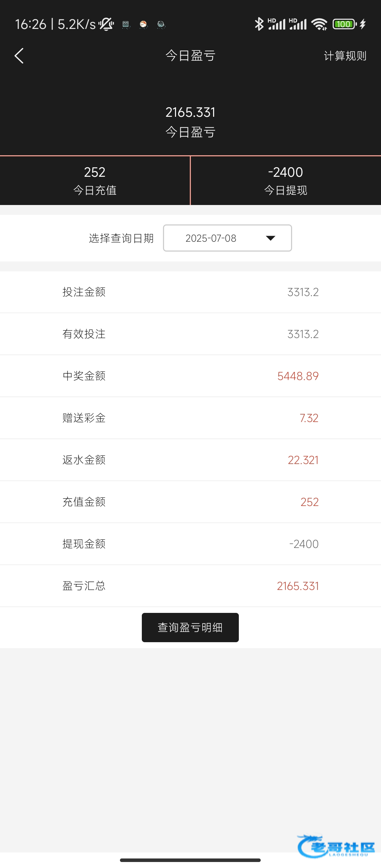Select the 中奖金额 5448.89 row

tap(190, 376)
